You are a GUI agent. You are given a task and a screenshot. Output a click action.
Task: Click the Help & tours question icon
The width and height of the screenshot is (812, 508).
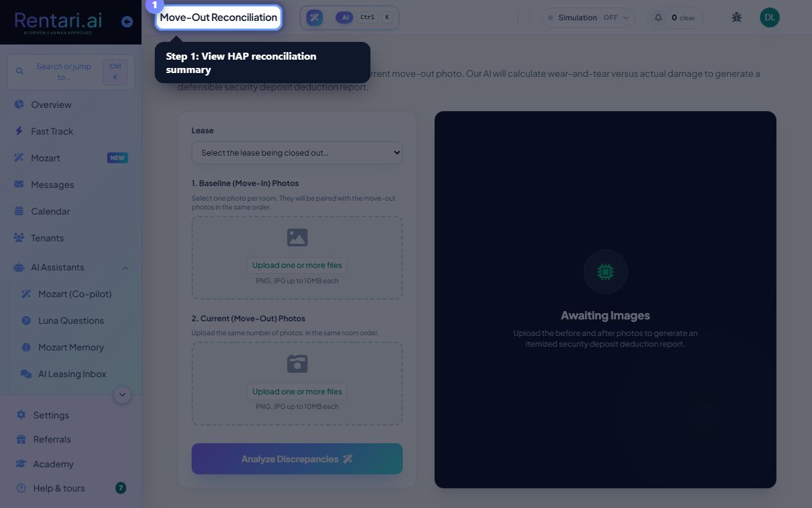tap(21, 488)
